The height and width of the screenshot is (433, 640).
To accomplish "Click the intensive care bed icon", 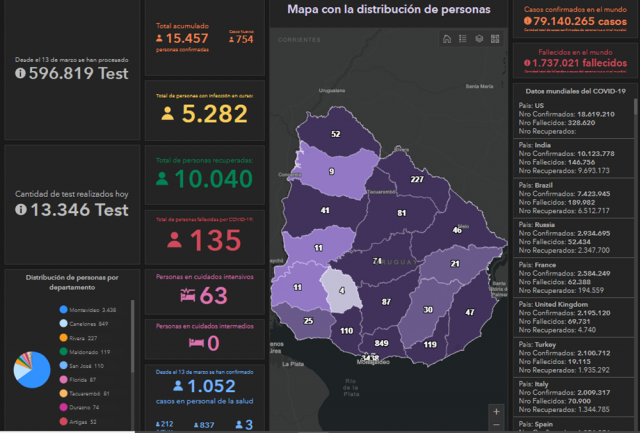I will 185,297.
